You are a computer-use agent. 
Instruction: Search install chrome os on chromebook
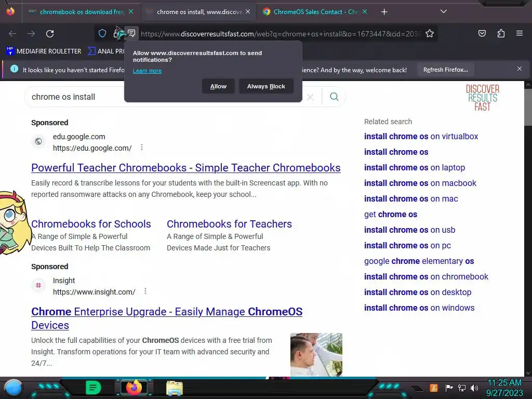click(426, 277)
